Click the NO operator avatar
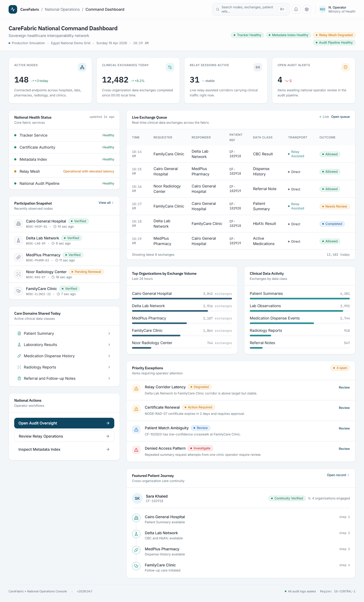Image resolution: width=364 pixels, height=602 pixels. (x=323, y=9)
